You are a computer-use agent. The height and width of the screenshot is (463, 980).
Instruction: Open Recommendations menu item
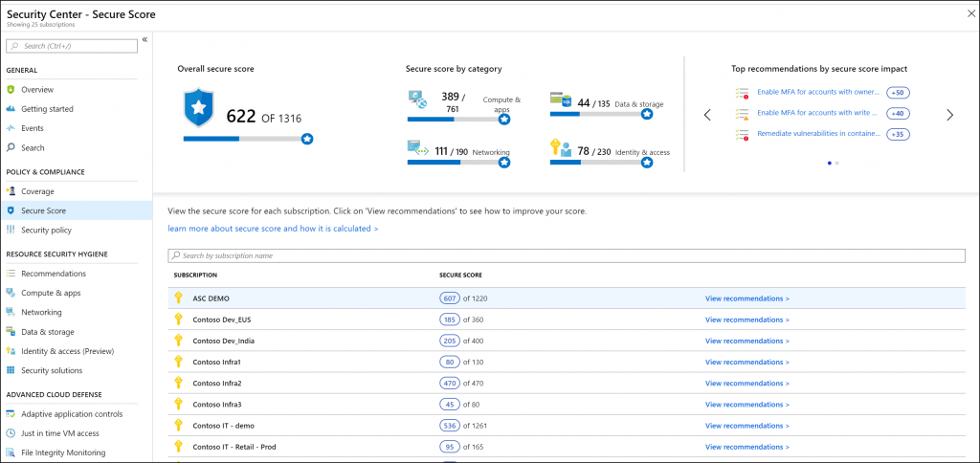pyautogui.click(x=54, y=273)
